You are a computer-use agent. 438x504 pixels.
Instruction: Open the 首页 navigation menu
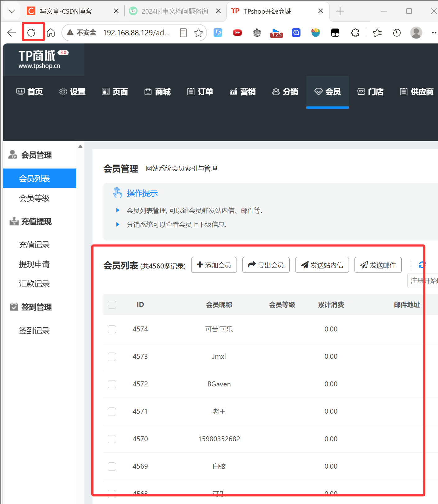click(29, 92)
